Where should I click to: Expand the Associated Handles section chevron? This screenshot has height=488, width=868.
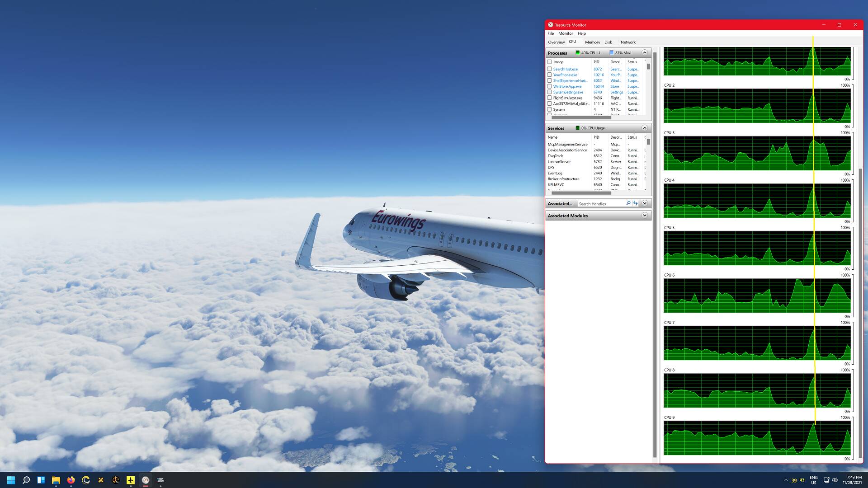645,203
